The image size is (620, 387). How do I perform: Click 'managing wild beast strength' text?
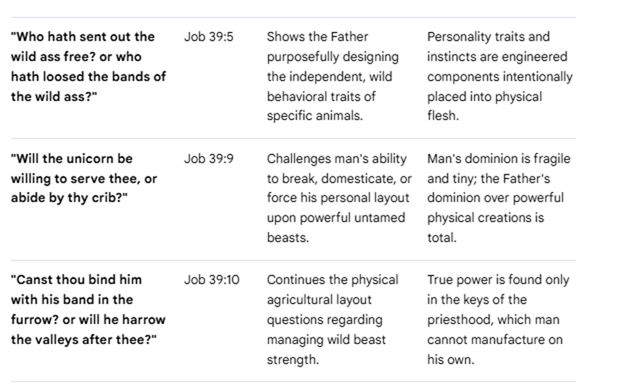[326, 349]
